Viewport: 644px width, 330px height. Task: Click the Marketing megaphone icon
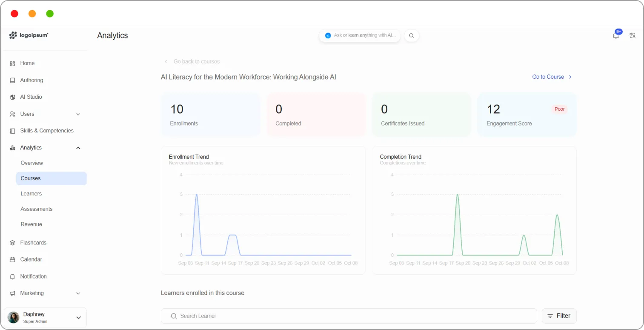[12, 293]
